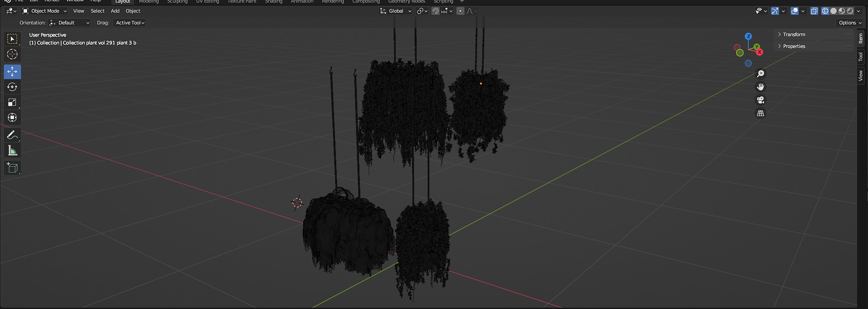Image resolution: width=868 pixels, height=309 pixels.
Task: Select the Measure ruler tool
Action: point(12,150)
